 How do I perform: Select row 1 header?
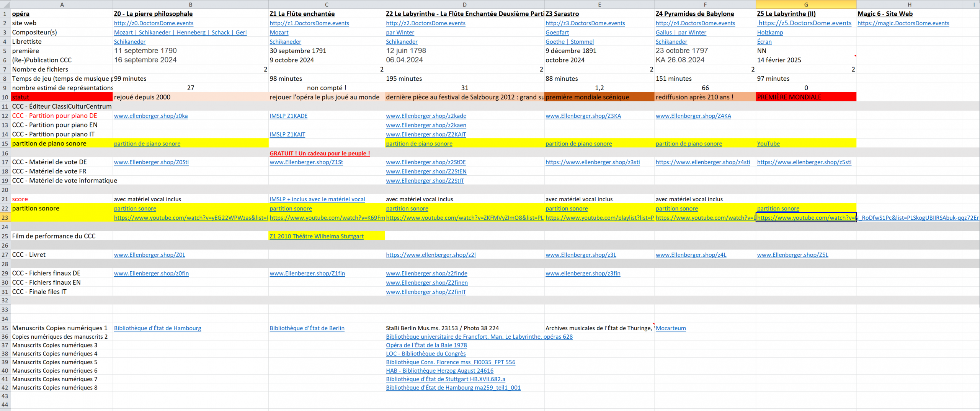[x=5, y=14]
